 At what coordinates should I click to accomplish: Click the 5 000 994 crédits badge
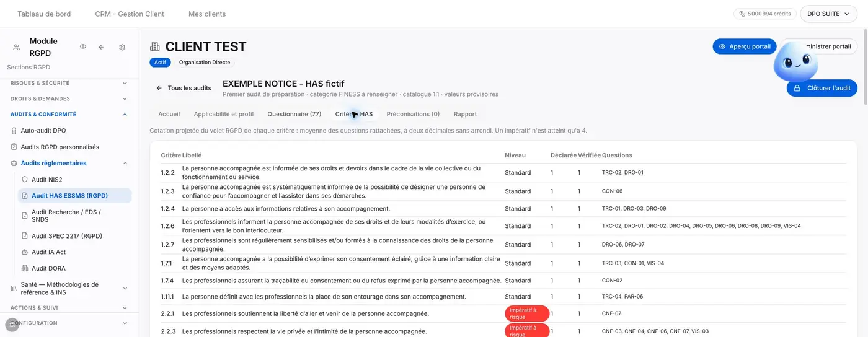pyautogui.click(x=765, y=14)
